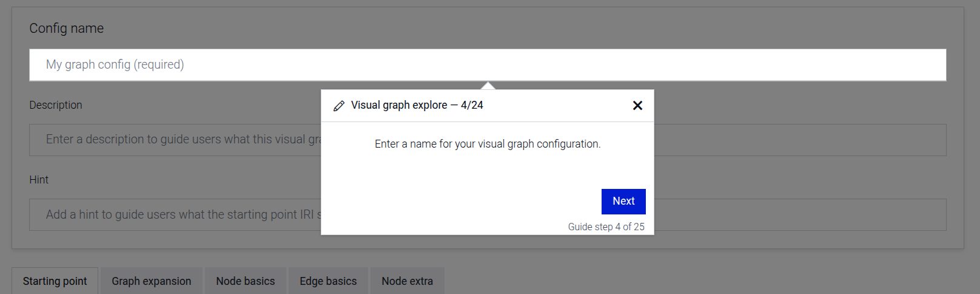Click the 'Visual graph explore — 4/24' title

[x=417, y=105]
